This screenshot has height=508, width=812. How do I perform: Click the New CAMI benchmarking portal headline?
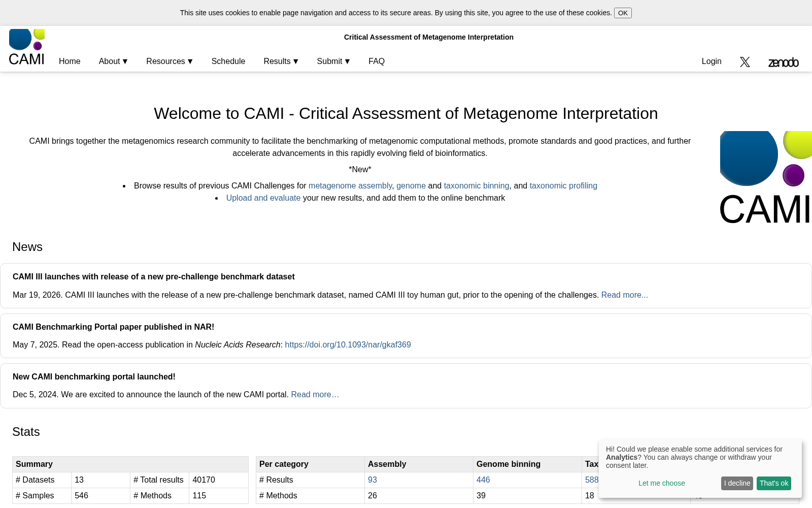(x=94, y=377)
